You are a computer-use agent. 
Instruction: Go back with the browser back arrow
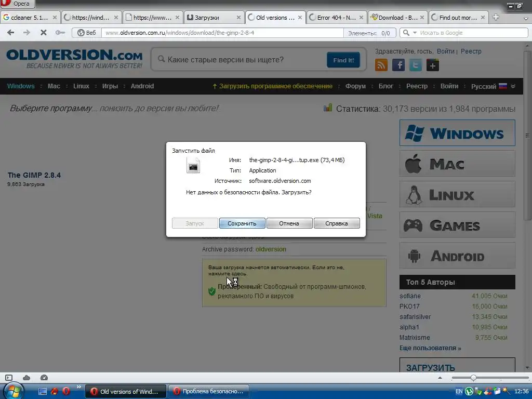coord(11,33)
